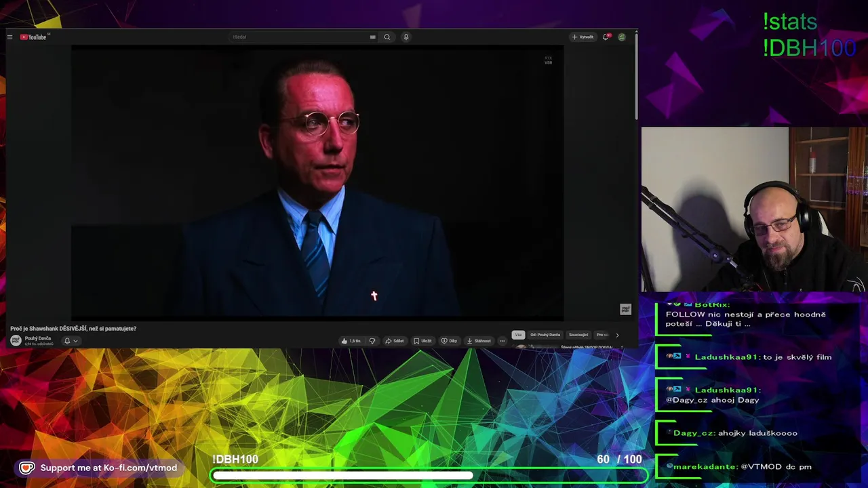Click the magnifier search button
The image size is (868, 488).
point(387,37)
